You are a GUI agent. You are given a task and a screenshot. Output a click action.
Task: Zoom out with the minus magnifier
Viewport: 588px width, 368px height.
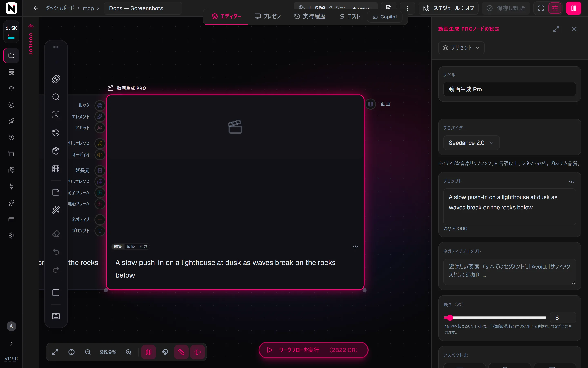(88, 352)
